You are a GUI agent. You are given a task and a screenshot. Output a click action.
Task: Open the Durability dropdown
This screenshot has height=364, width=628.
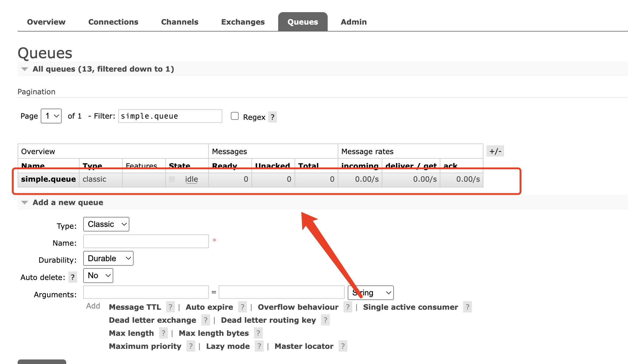[108, 258]
